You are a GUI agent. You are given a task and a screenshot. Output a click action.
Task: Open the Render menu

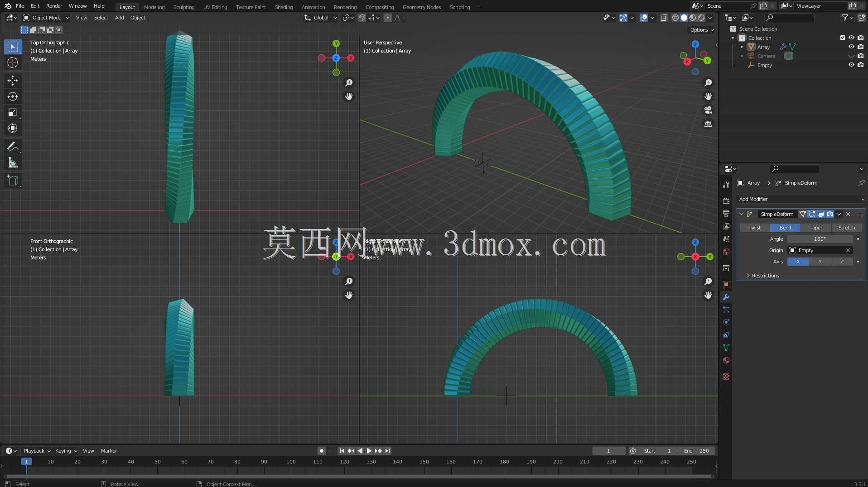point(54,6)
